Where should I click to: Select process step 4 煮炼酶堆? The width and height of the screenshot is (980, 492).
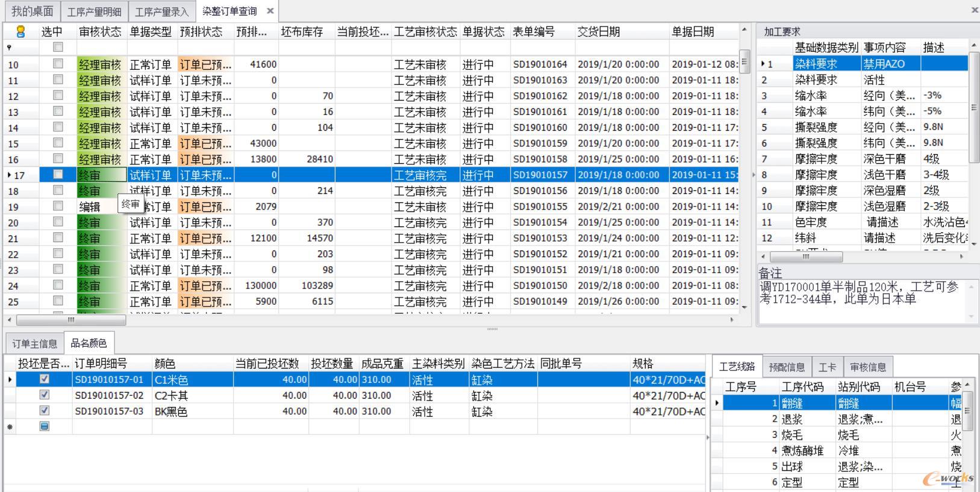click(x=837, y=450)
